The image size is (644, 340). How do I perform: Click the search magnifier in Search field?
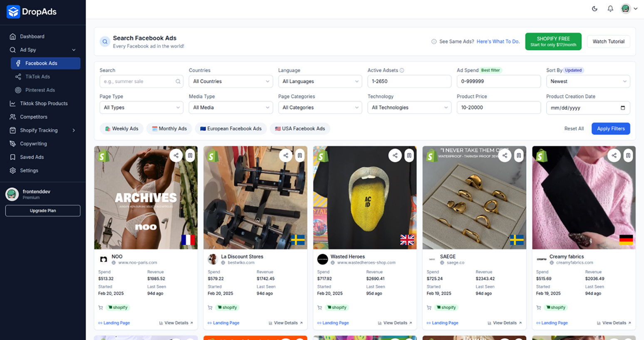click(178, 81)
